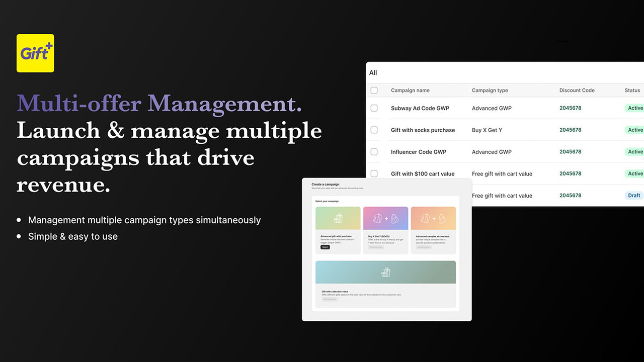Select the Advanced gift with purchase card image
644x362 pixels.
[x=338, y=219]
